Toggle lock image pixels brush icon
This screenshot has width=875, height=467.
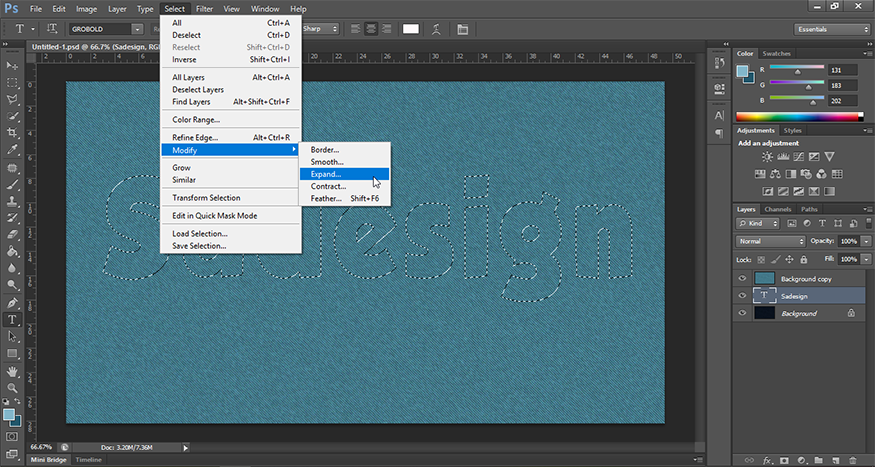point(775,259)
